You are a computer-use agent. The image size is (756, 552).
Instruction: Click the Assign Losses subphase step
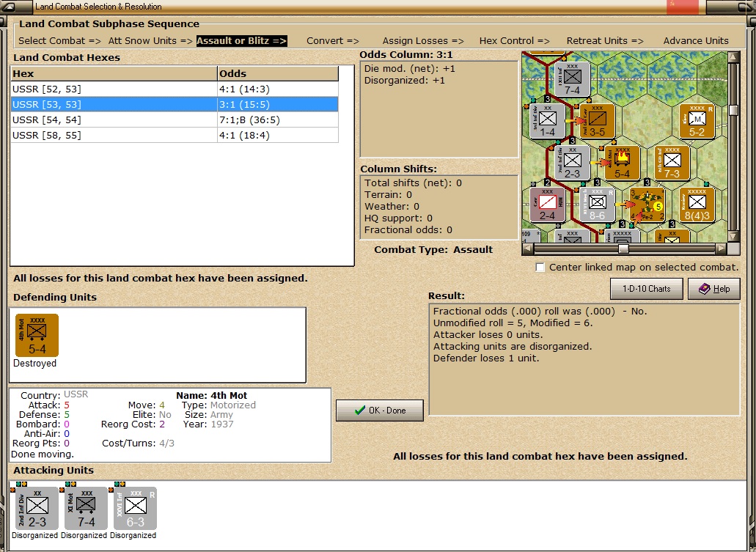pyautogui.click(x=423, y=41)
